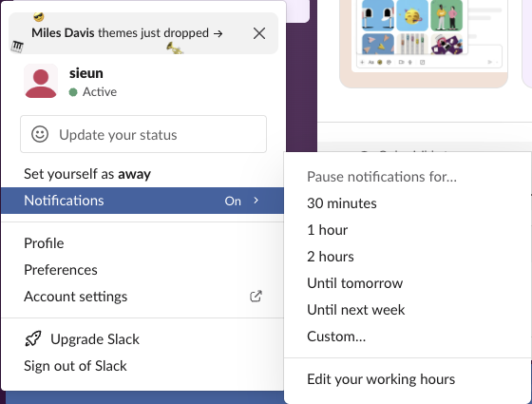Click the Pause notifications for header text
The width and height of the screenshot is (532, 404).
point(382,177)
